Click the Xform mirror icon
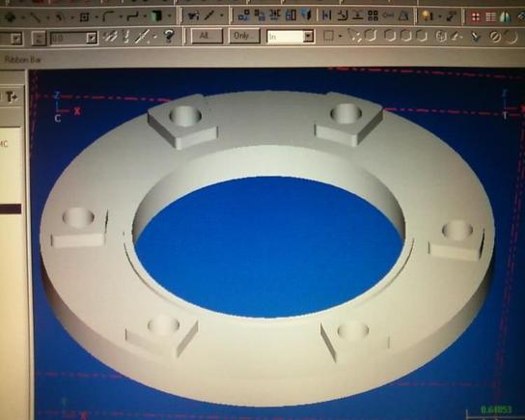The width and height of the screenshot is (525, 420). [x=275, y=15]
